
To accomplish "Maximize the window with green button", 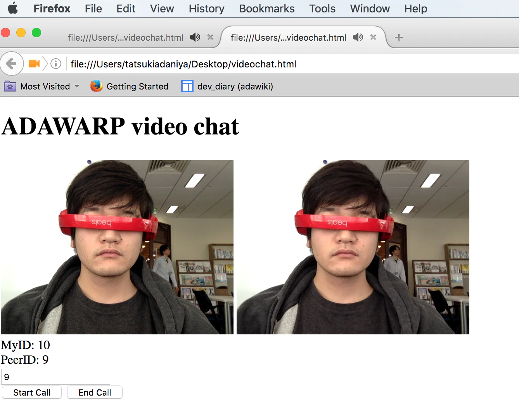I will pyautogui.click(x=36, y=33).
